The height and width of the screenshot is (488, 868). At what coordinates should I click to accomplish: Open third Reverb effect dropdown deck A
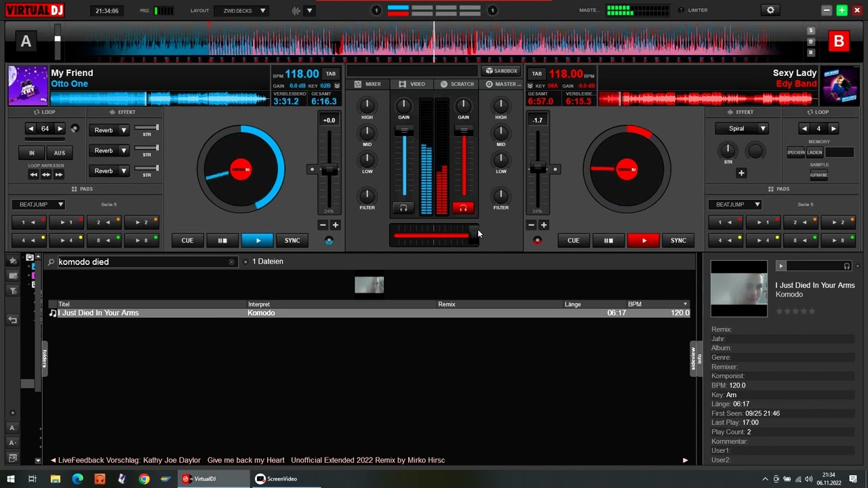coord(109,171)
